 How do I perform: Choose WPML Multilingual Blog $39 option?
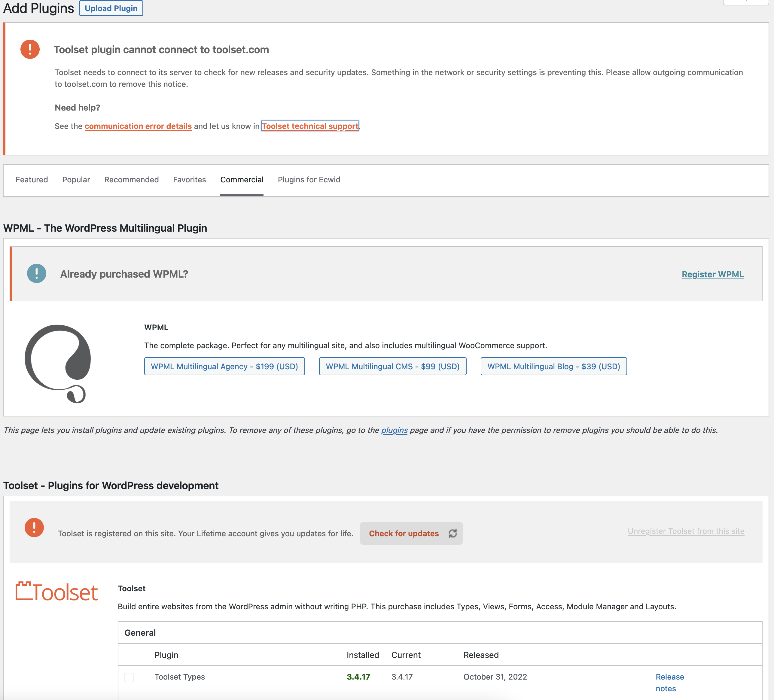[x=554, y=366]
